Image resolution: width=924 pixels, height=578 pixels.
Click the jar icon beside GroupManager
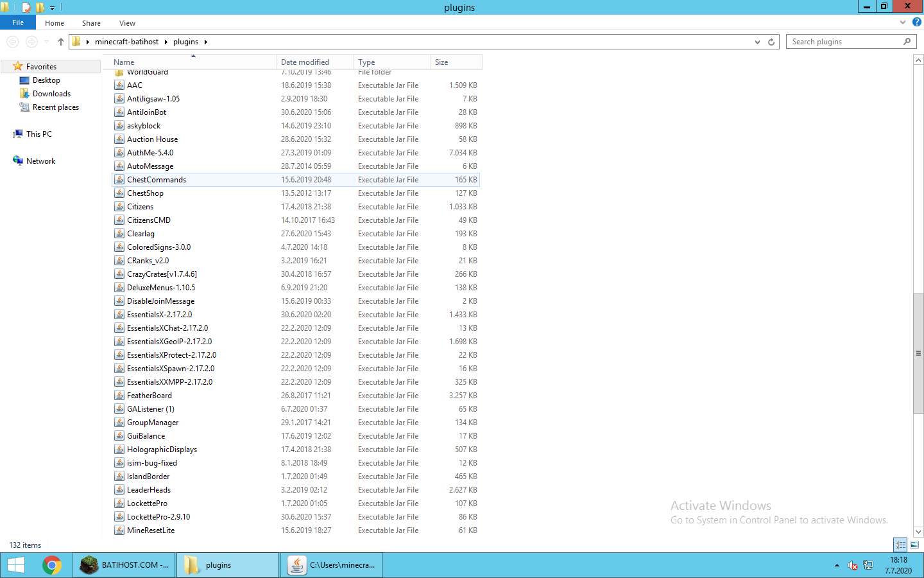pyautogui.click(x=119, y=423)
